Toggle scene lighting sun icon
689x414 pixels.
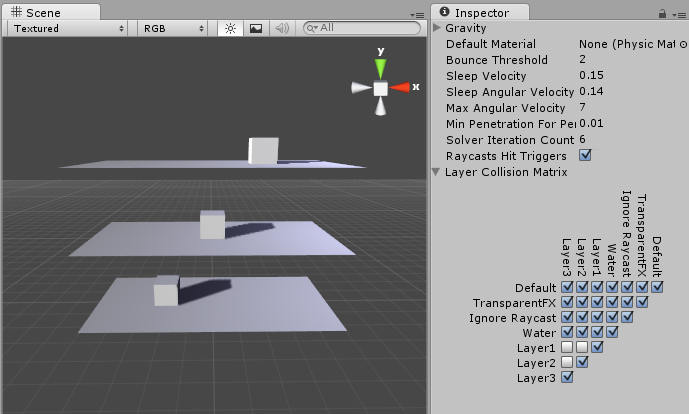tap(230, 29)
